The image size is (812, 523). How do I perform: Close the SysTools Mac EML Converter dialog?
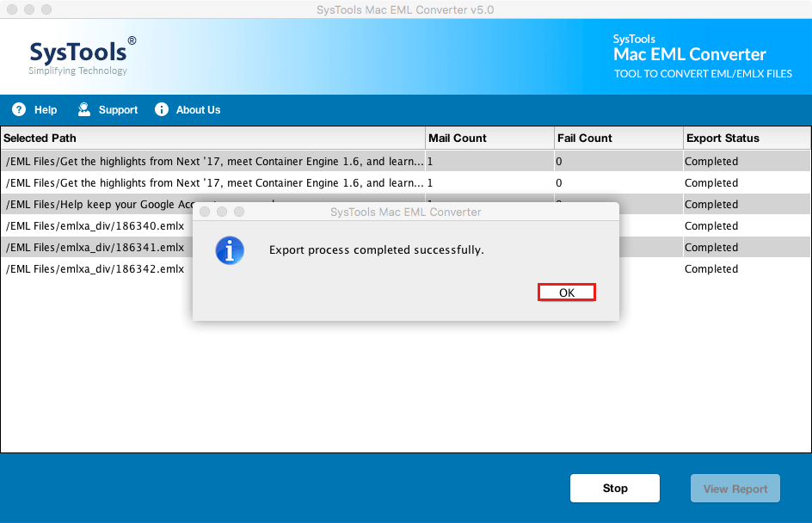coord(205,212)
